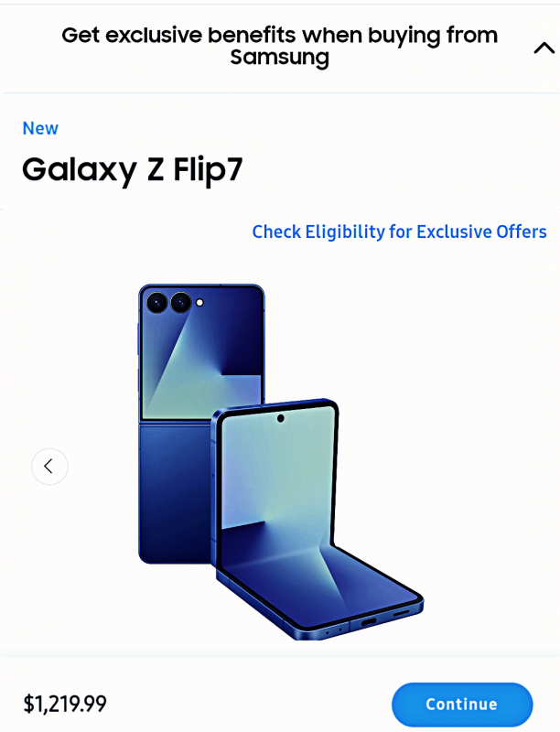This screenshot has width=560, height=732.
Task: Open Check Eligibility for Exclusive Offers link
Action: [400, 231]
